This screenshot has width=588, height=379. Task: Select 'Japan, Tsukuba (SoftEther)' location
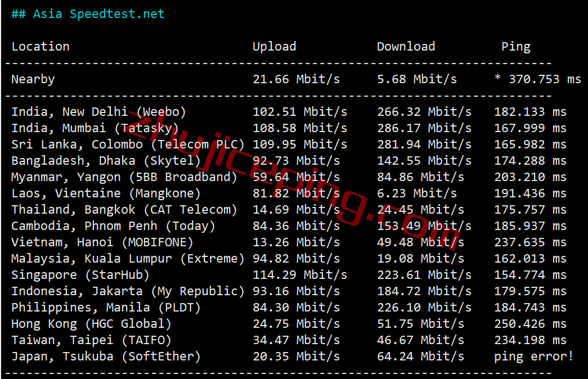click(106, 357)
